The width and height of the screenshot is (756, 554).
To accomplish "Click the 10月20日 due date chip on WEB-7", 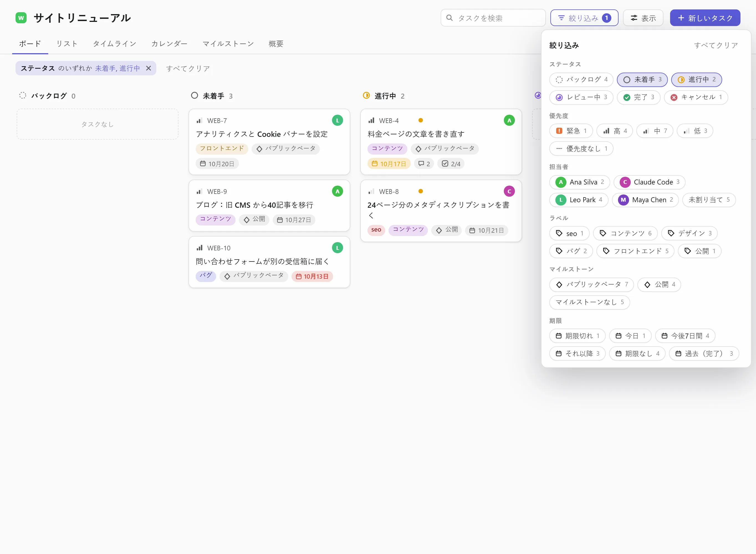I will click(217, 164).
